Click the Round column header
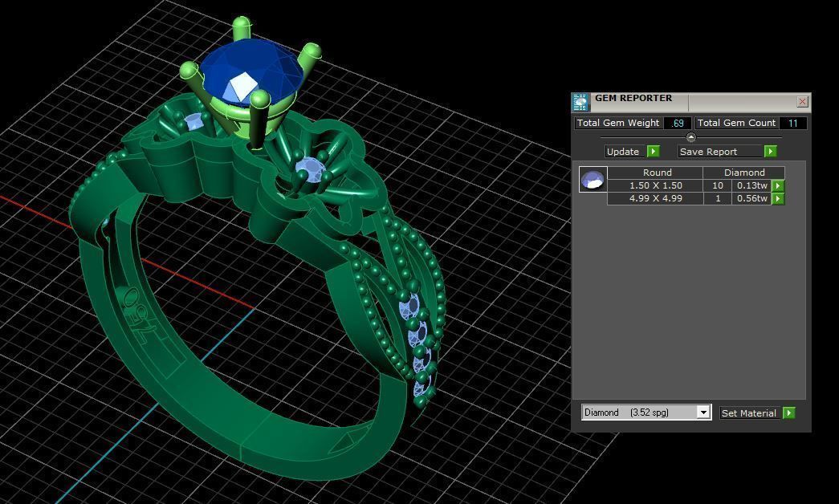The width and height of the screenshot is (839, 504). pos(655,173)
